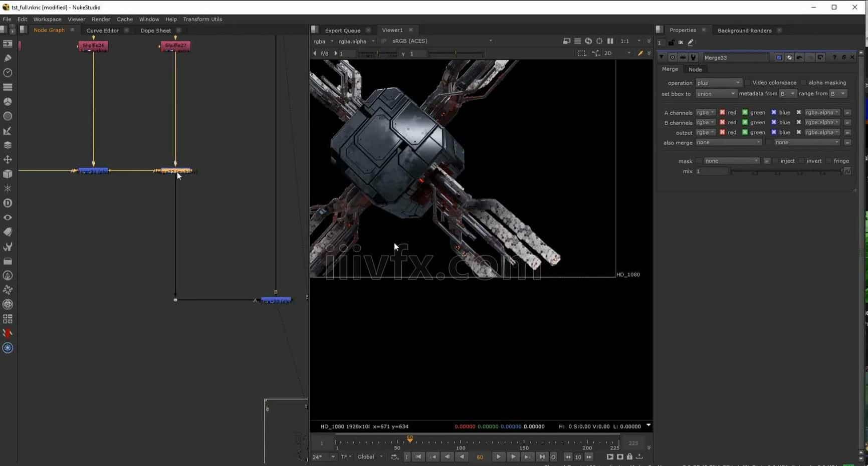Open the viewer rgba.alpha channel dropdown
Image resolution: width=868 pixels, height=466 pixels.
356,41
